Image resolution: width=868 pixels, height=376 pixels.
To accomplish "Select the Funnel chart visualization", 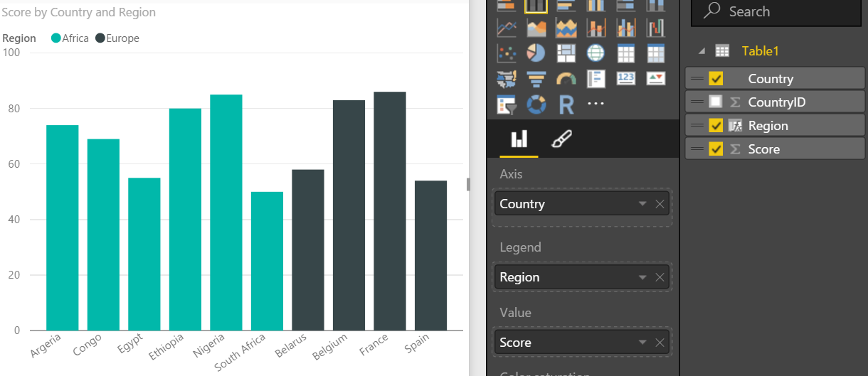I will pyautogui.click(x=536, y=78).
